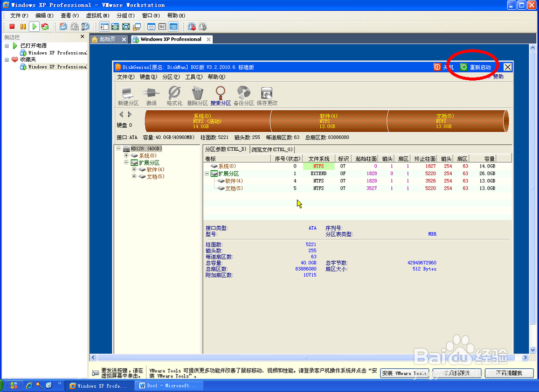
Task: Click 安装 VMware Tools button
Action: tap(404, 373)
